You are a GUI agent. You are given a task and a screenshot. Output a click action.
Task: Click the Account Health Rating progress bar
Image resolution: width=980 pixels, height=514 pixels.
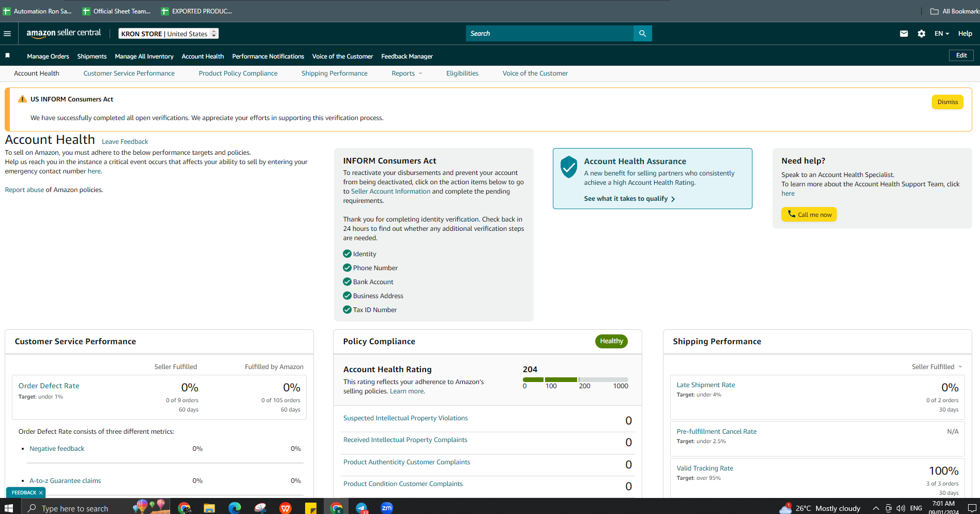coord(576,380)
